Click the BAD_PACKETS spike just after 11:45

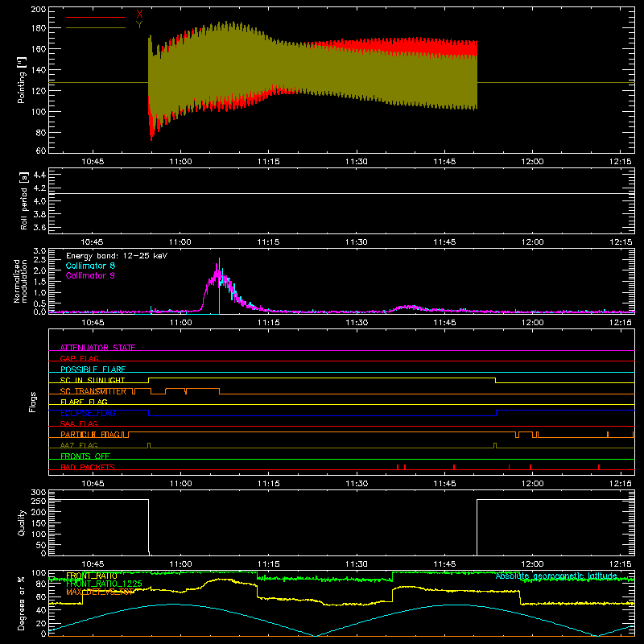coord(454,467)
